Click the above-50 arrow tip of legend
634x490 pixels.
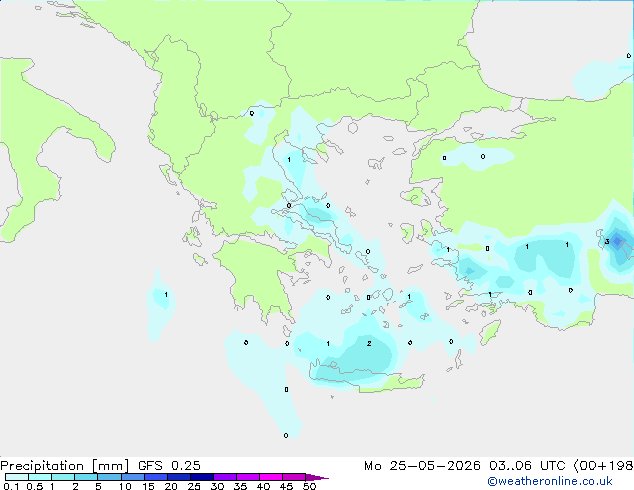click(x=317, y=477)
